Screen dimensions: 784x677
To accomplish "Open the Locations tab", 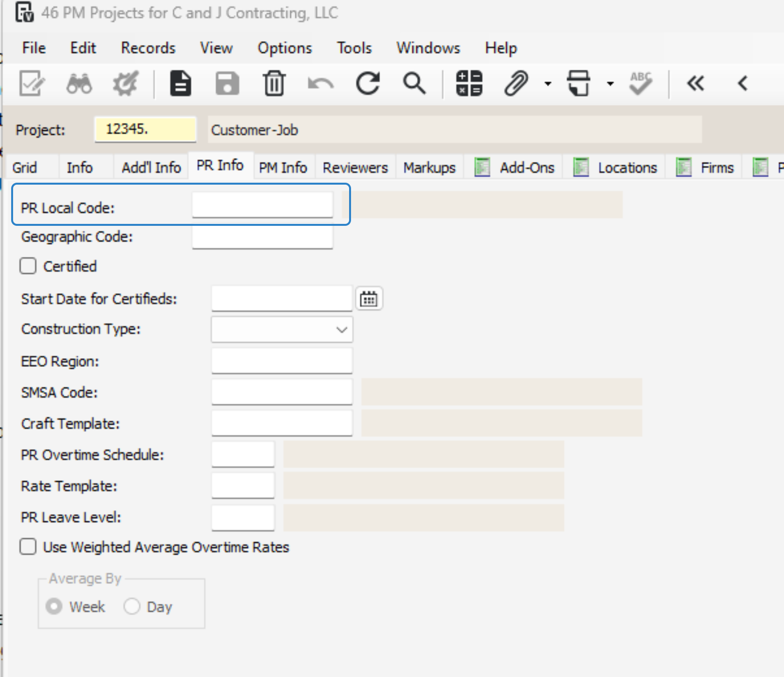I will pos(615,167).
